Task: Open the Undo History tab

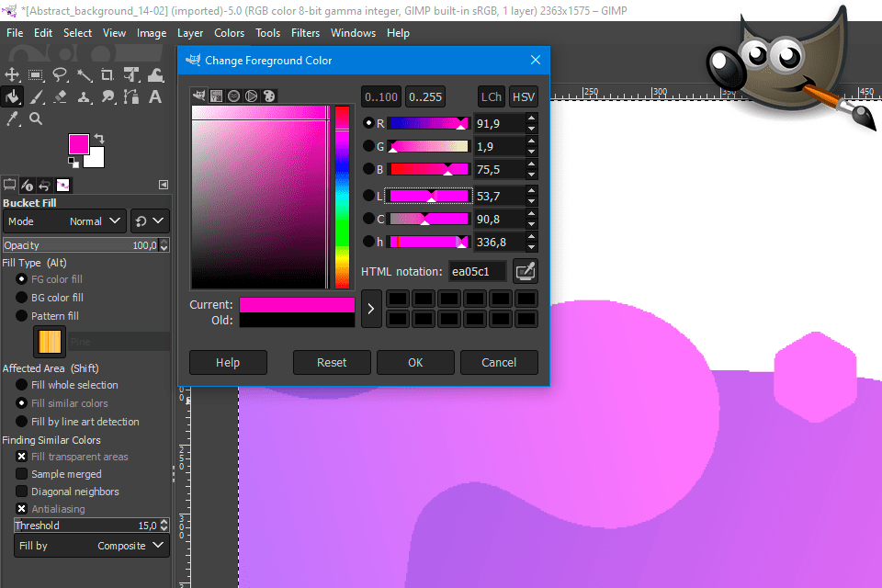Action: coord(44,185)
